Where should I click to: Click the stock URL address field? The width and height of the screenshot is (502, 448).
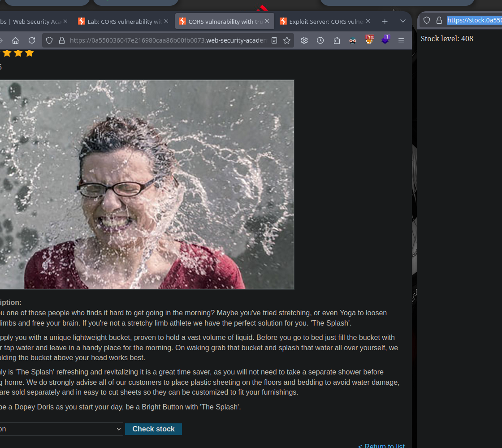coord(473,20)
